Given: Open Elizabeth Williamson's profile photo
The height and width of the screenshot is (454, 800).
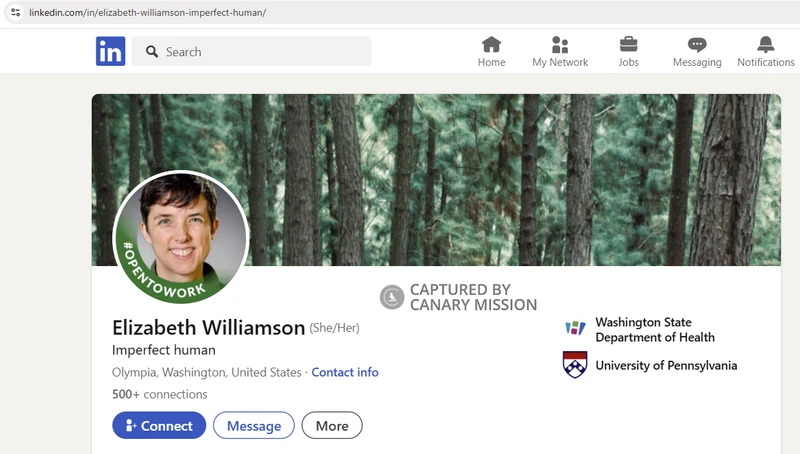Looking at the screenshot, I should [181, 237].
